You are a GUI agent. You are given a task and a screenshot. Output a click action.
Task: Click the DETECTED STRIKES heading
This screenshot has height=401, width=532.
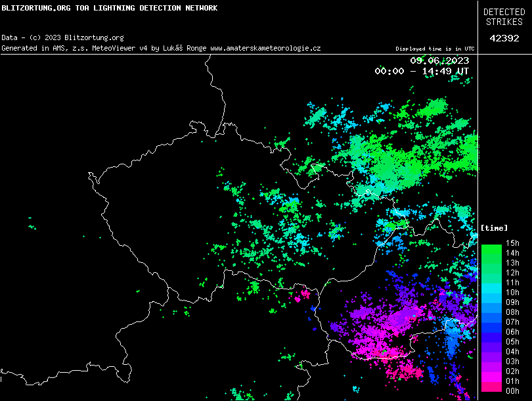coord(504,17)
